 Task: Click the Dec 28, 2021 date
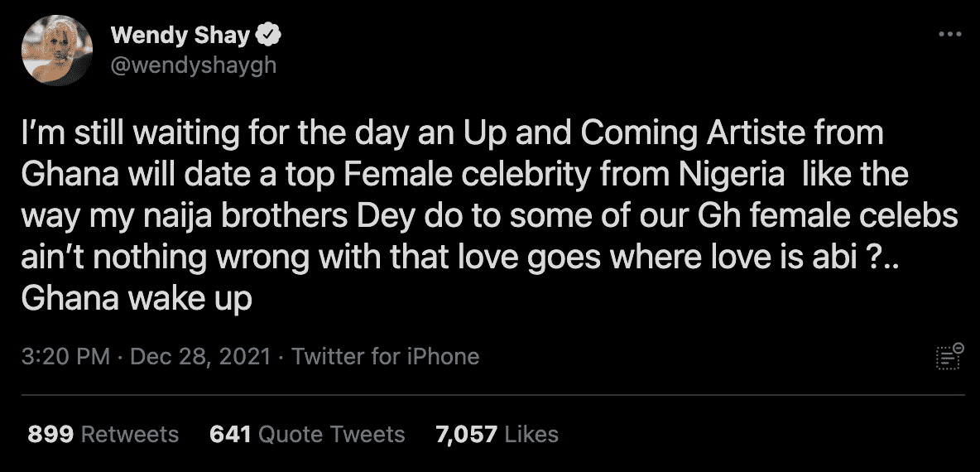coord(200,357)
